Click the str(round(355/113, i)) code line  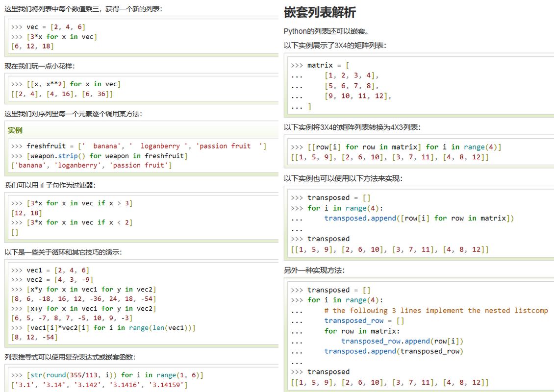point(107,375)
